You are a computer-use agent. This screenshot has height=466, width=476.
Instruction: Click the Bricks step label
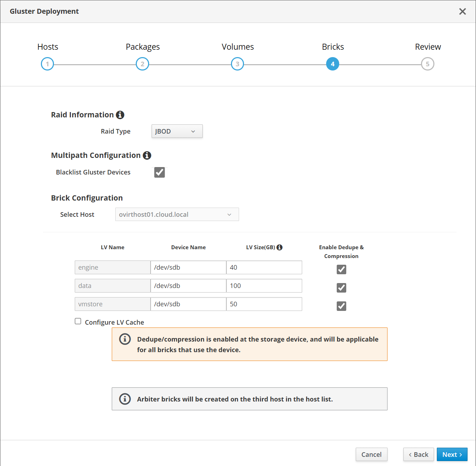pos(333,47)
